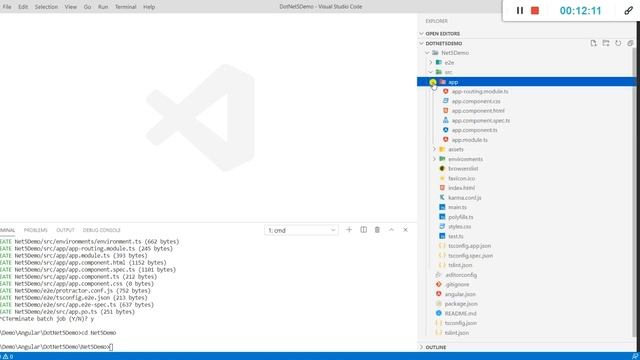Open README.md file
The image size is (640, 360).
[460, 313]
